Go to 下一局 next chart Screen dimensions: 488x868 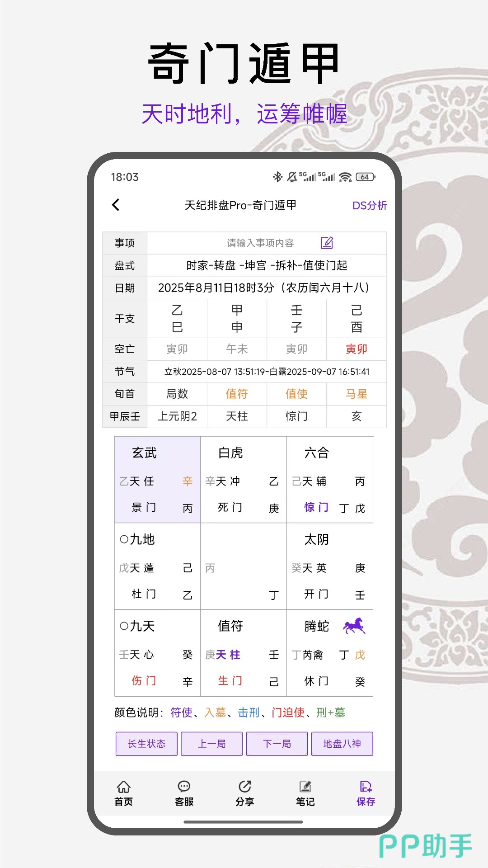click(277, 744)
